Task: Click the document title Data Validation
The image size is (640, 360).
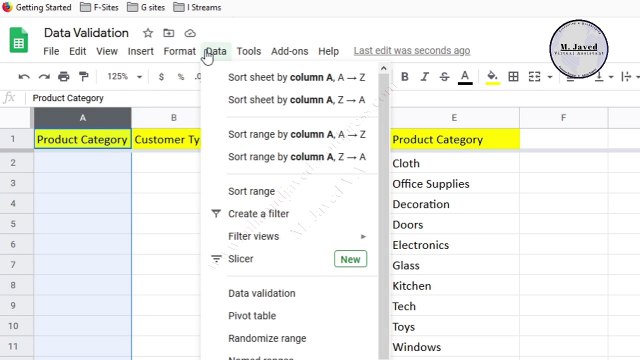Action: [x=86, y=33]
